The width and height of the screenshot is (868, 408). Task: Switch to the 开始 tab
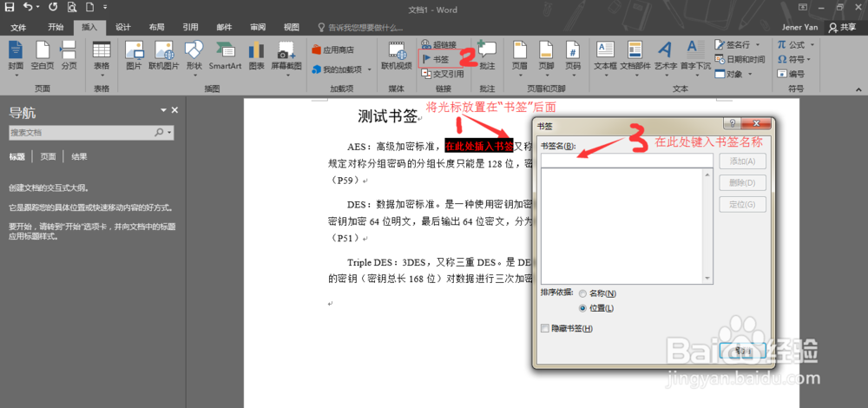[x=56, y=27]
